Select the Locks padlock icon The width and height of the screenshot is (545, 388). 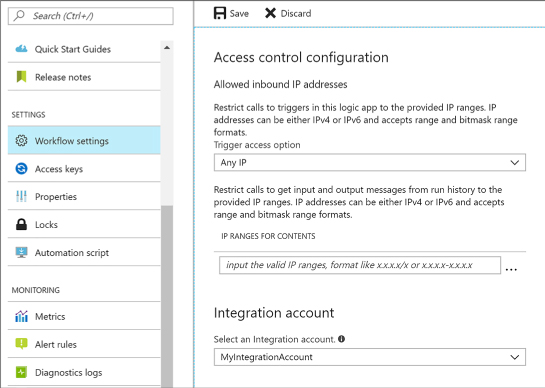click(21, 224)
